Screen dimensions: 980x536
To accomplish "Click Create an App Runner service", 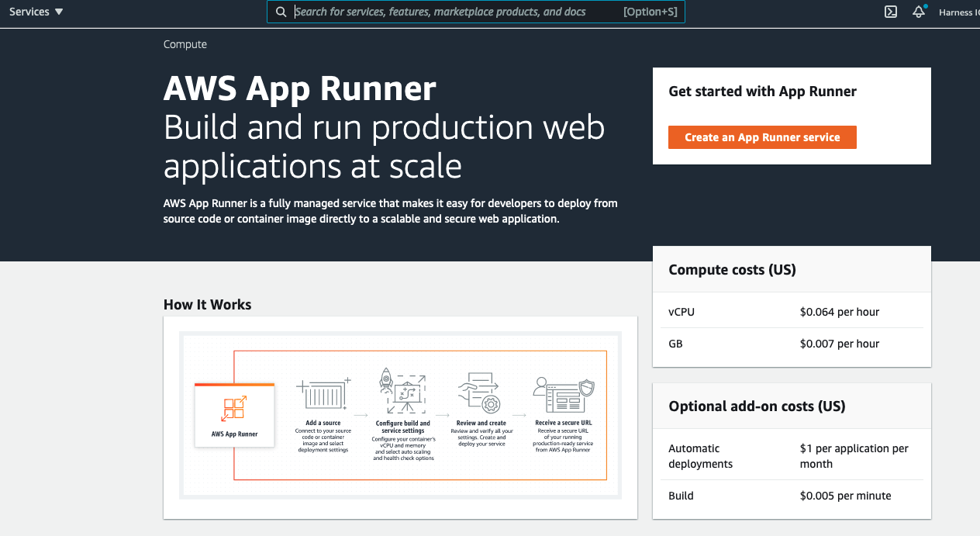I will tap(762, 137).
